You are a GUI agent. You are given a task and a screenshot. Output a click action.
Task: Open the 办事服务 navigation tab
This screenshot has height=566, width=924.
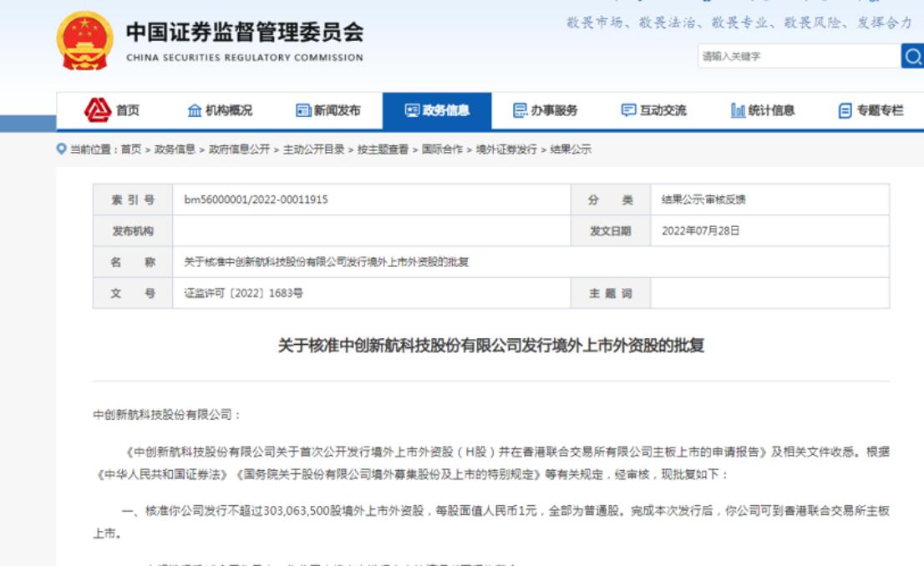tap(554, 110)
